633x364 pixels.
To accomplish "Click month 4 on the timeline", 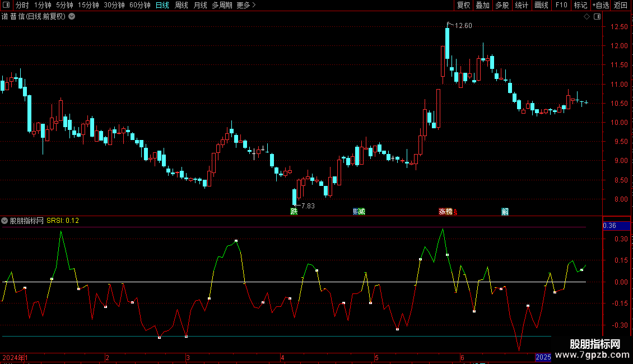I will pos(282,357).
